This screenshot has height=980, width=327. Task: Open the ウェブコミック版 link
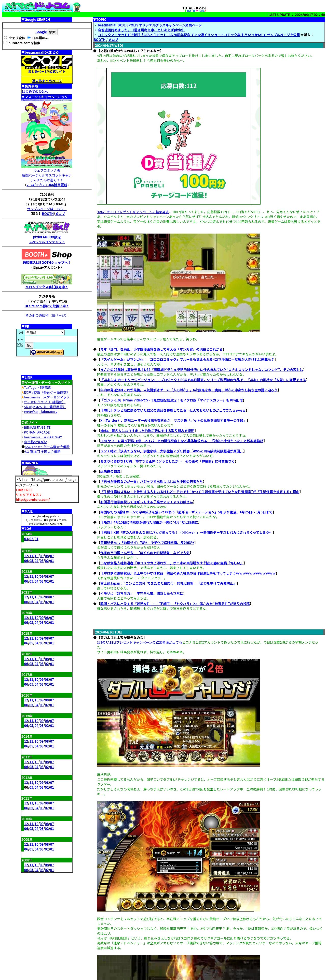(x=46, y=170)
